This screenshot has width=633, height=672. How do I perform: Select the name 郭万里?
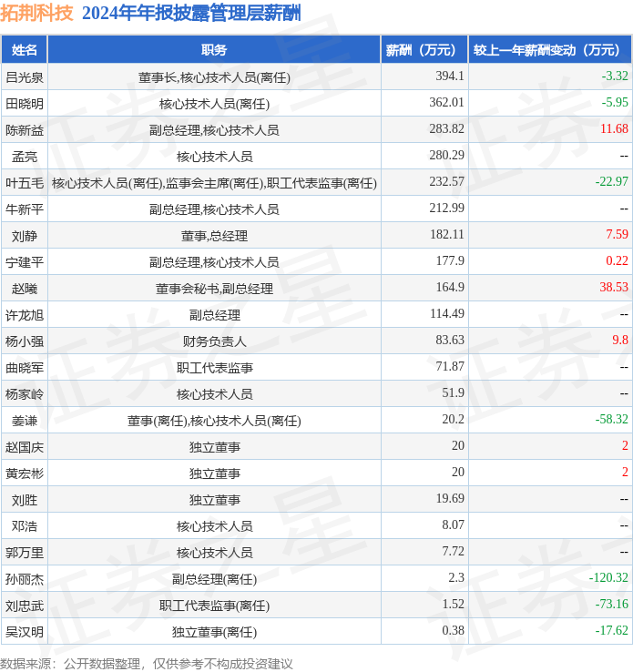(x=25, y=553)
